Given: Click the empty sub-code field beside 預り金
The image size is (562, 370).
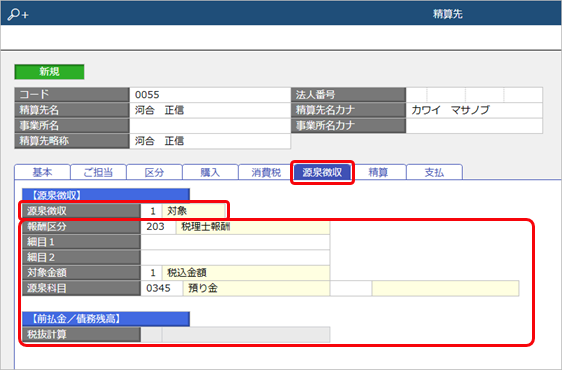Looking at the screenshot, I should pyautogui.click(x=351, y=288).
